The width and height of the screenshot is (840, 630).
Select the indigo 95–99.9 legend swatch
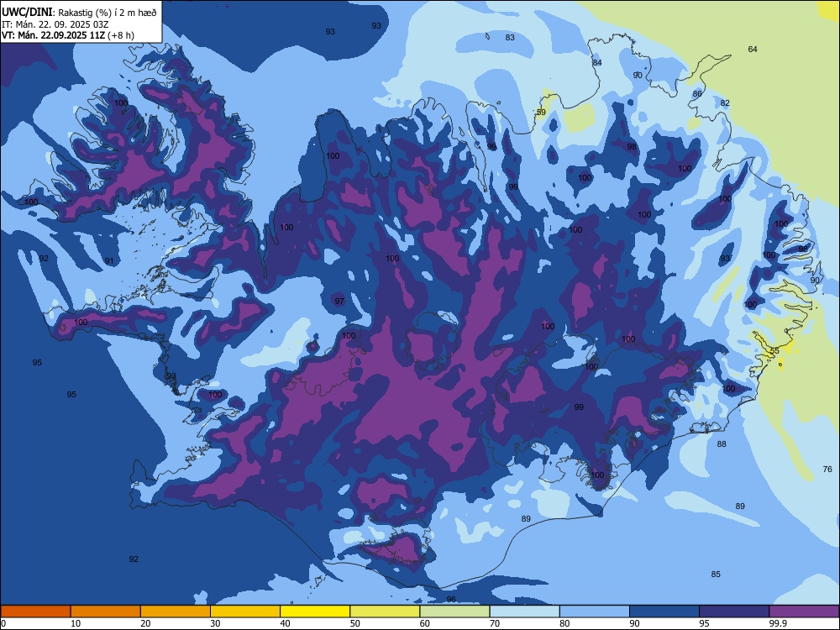(734, 612)
